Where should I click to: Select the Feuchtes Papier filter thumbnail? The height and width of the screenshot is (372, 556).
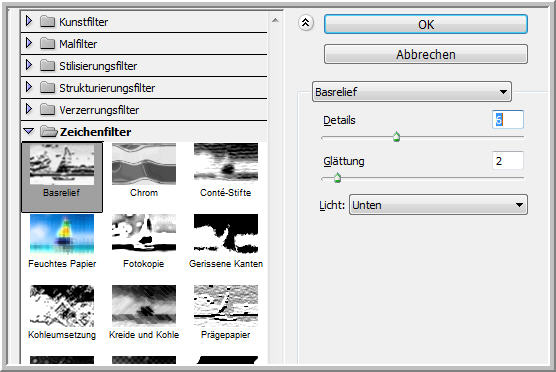62,234
